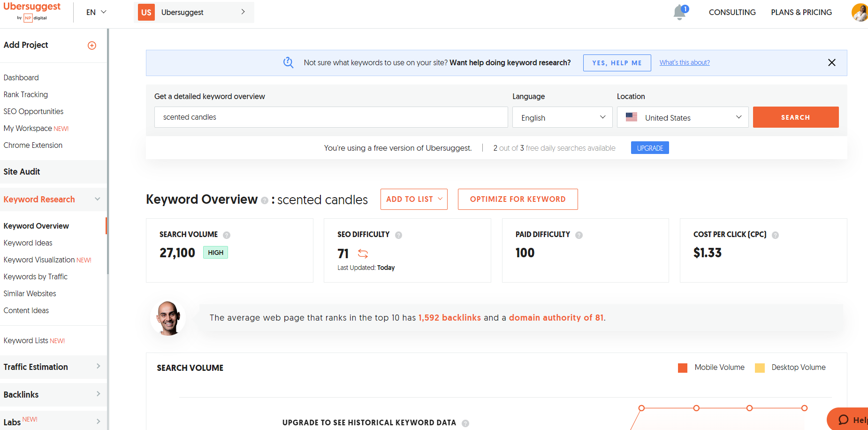Click the US project badge icon
868x430 pixels.
(146, 12)
